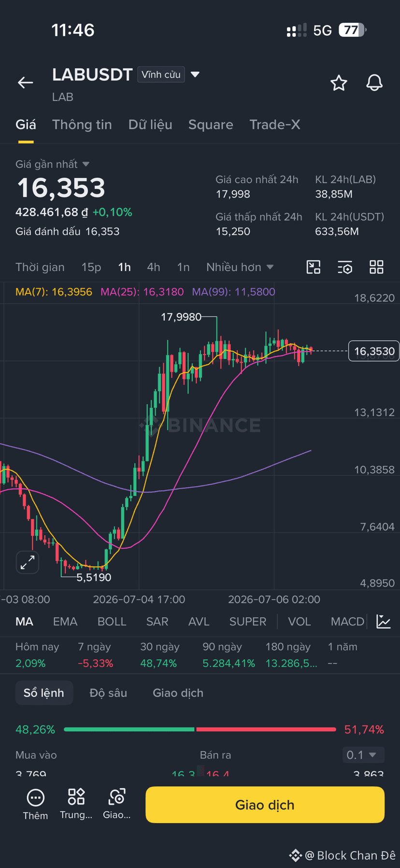Tap the 24h low value 15,250

point(233,231)
